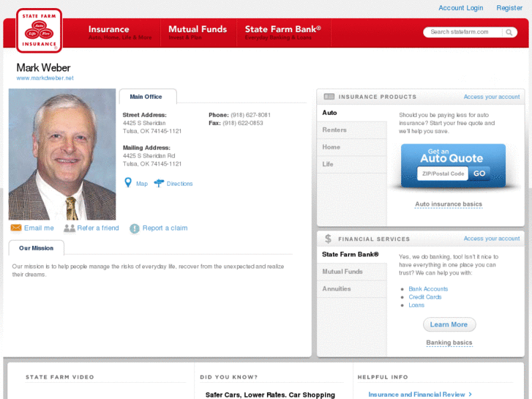Click the Email me link
This screenshot has width=532, height=399.
(39, 228)
